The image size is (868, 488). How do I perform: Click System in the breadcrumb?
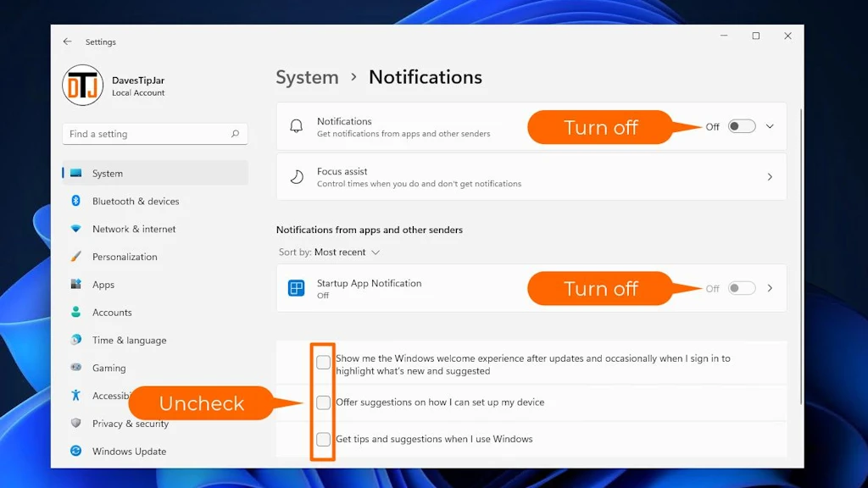[x=307, y=77]
